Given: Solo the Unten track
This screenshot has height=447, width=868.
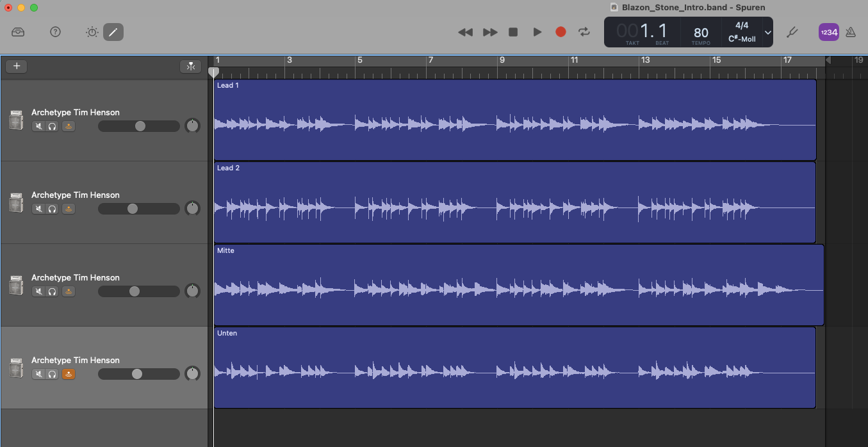Looking at the screenshot, I should coord(53,374).
